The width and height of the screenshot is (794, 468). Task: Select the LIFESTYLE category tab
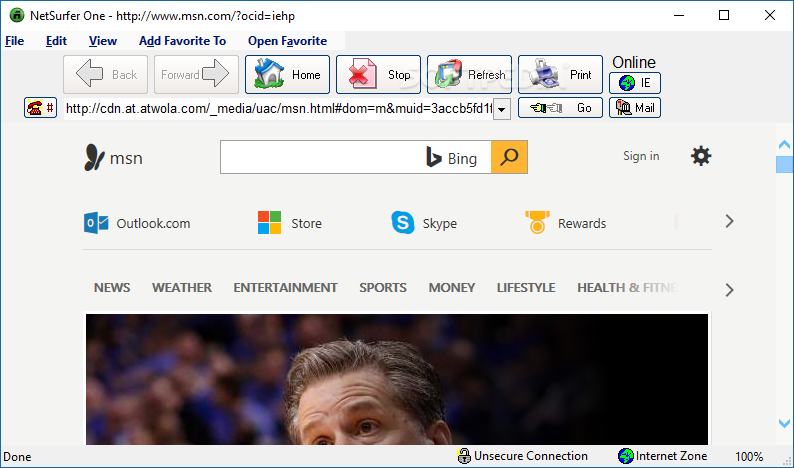[x=526, y=288]
